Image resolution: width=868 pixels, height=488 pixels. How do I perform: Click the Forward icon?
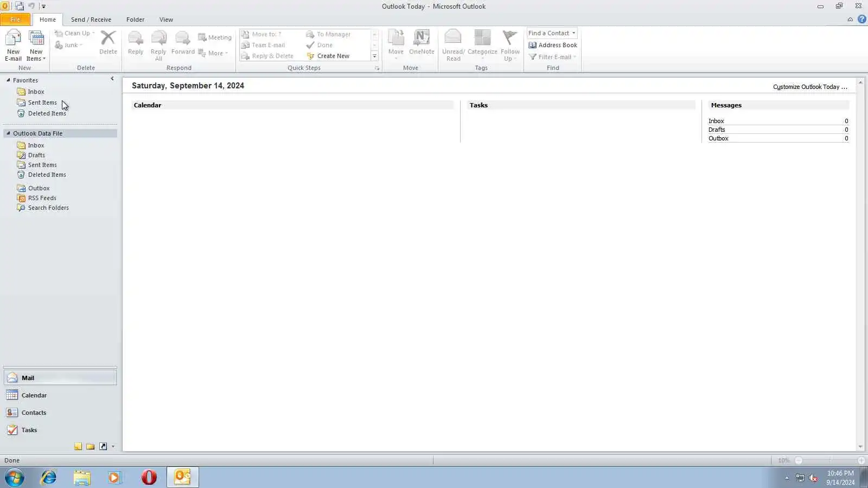(183, 42)
